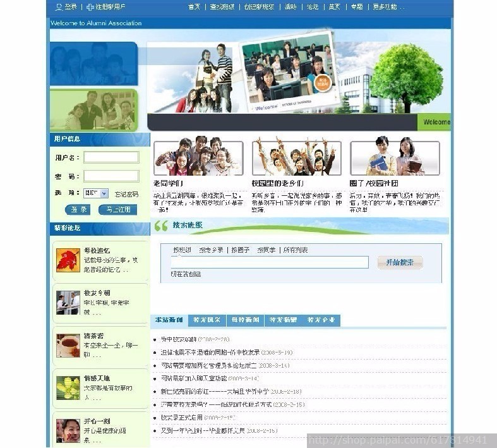497x448 pixels.
Task: Click the link below the search box
Action: [186, 274]
